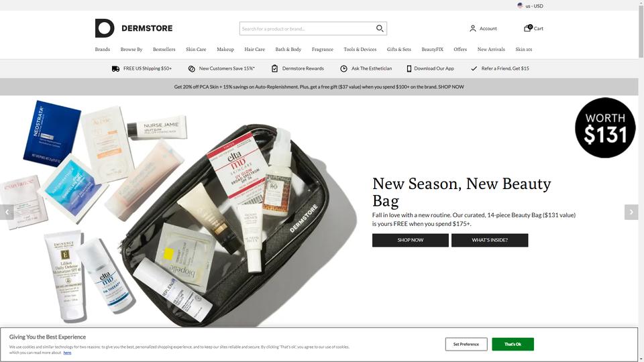Viewport: 644px width, 362px height.
Task: Open the us - USD region selector
Action: pyautogui.click(x=530, y=6)
